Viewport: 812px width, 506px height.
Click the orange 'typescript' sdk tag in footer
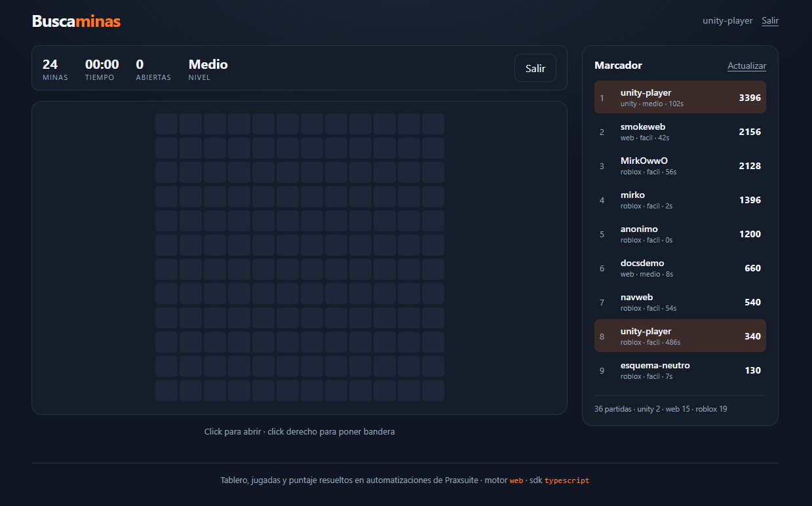567,480
